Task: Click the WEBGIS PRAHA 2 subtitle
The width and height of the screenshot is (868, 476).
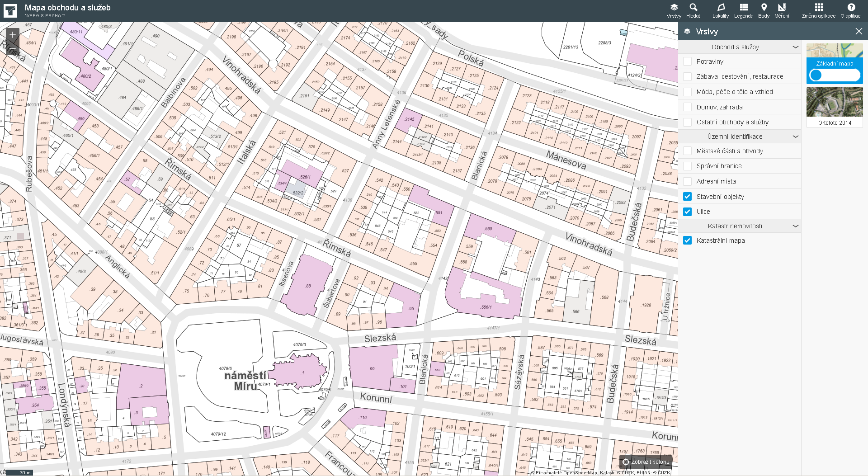Action: pos(45,15)
